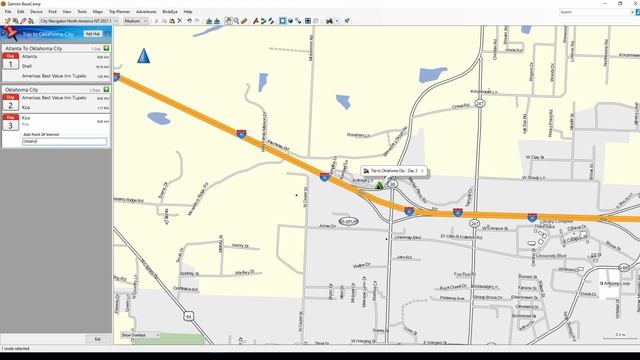Close the Trip to Oklahoma City Day 3 tooltip
The image size is (640, 360).
pyautogui.click(x=422, y=171)
